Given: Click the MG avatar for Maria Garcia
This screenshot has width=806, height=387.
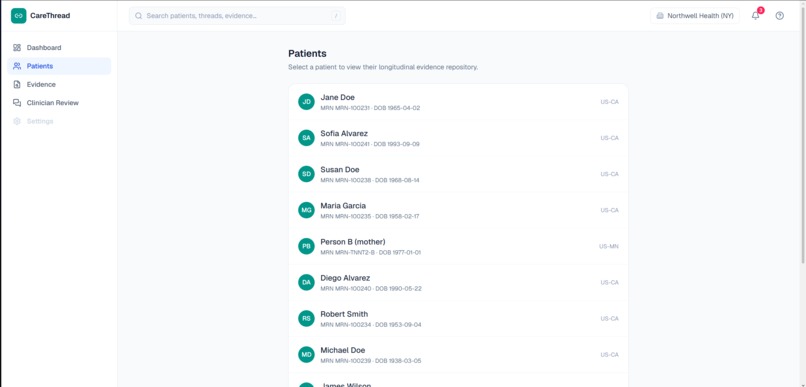Looking at the screenshot, I should coord(306,210).
